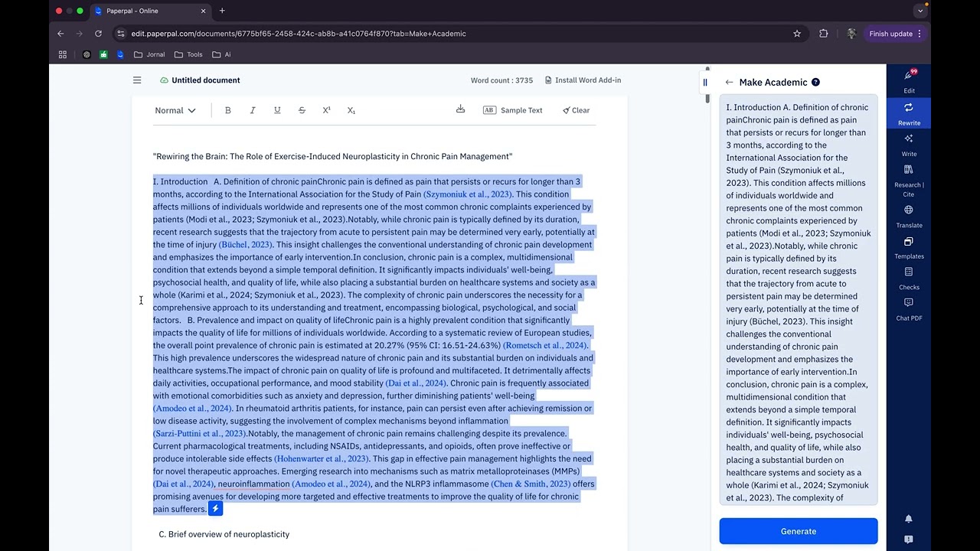This screenshot has height=551, width=980.
Task: Toggle superscript formatting
Action: click(326, 110)
